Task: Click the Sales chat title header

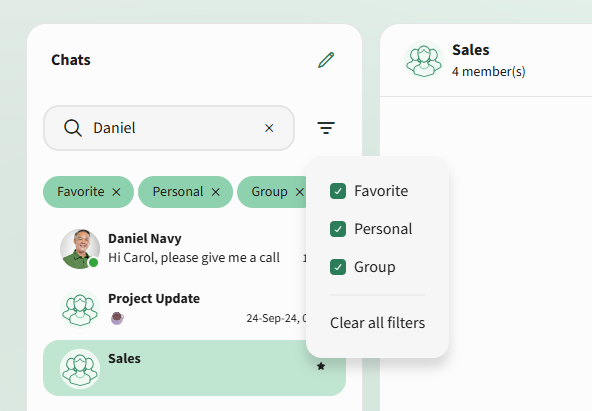Action: (x=471, y=50)
